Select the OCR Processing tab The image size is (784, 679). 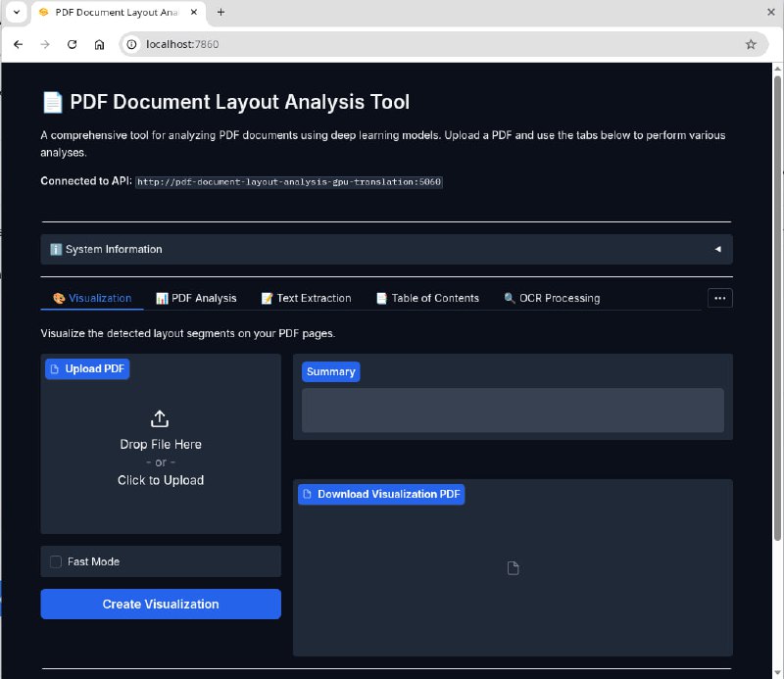point(552,298)
